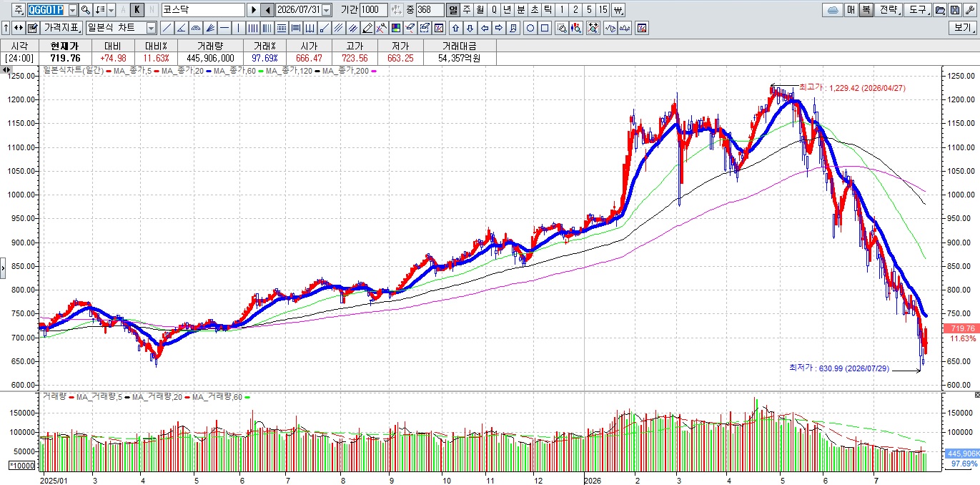This screenshot has height=485, width=980.
Task: Click the chart edit notepad icon
Action: click(33, 28)
